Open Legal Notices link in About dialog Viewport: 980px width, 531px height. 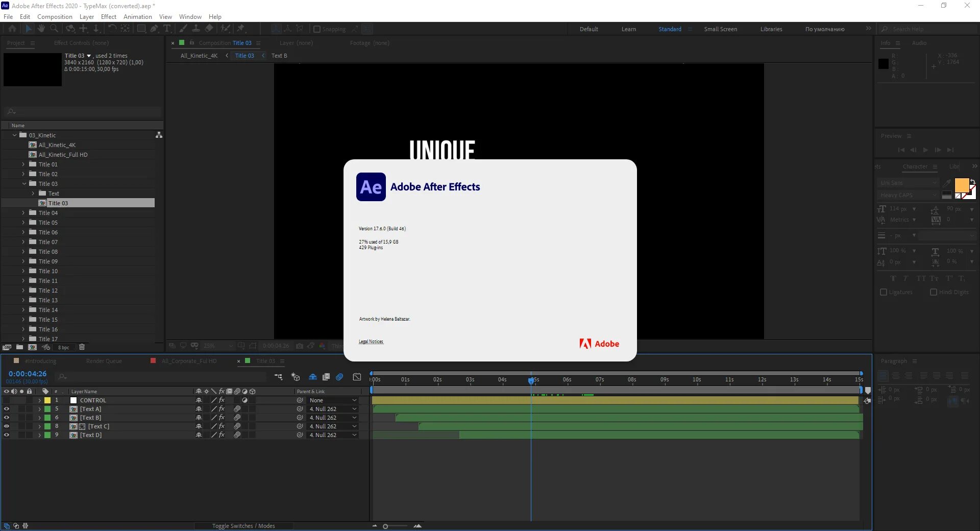point(371,342)
